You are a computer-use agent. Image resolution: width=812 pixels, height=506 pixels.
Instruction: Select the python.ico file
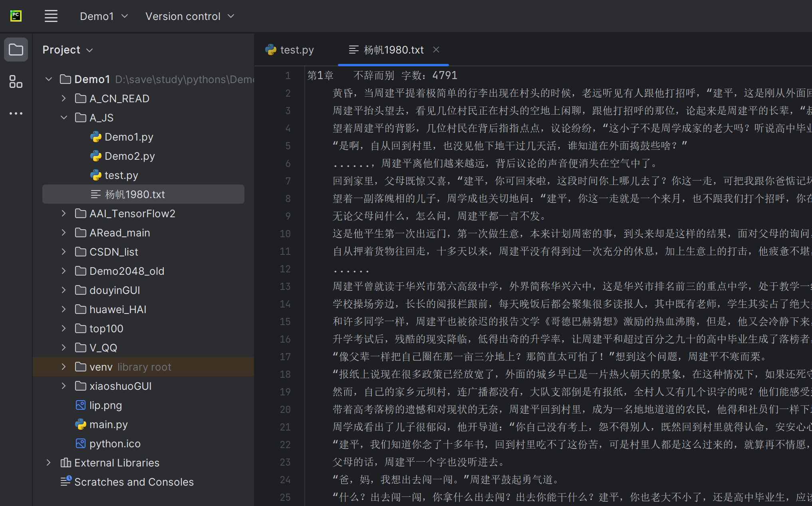[115, 444]
